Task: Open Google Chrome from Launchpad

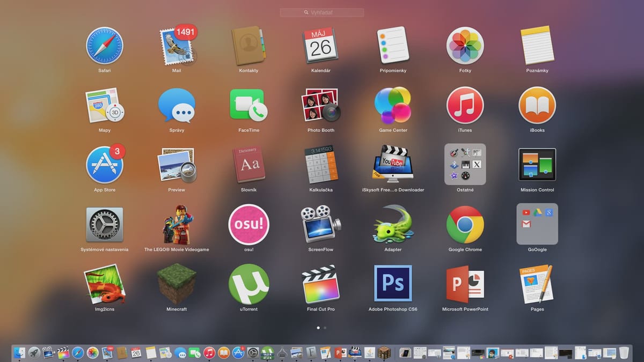Action: (x=465, y=225)
